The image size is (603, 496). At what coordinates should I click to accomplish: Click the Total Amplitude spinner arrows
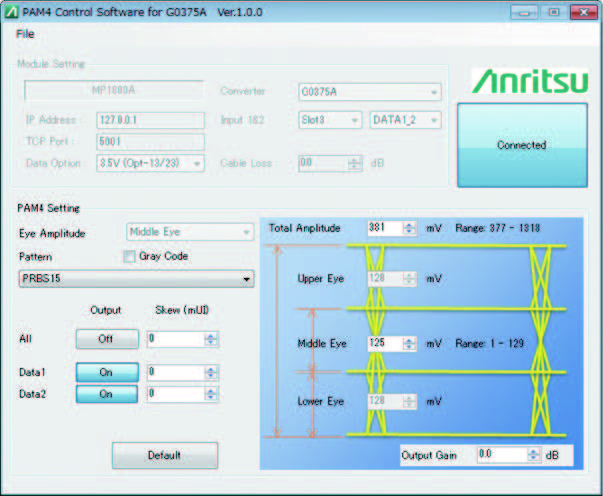click(x=409, y=228)
